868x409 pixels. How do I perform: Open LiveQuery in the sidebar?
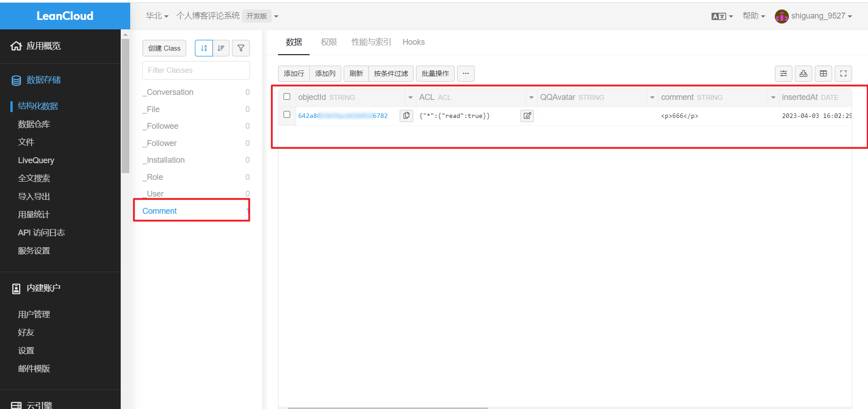36,160
